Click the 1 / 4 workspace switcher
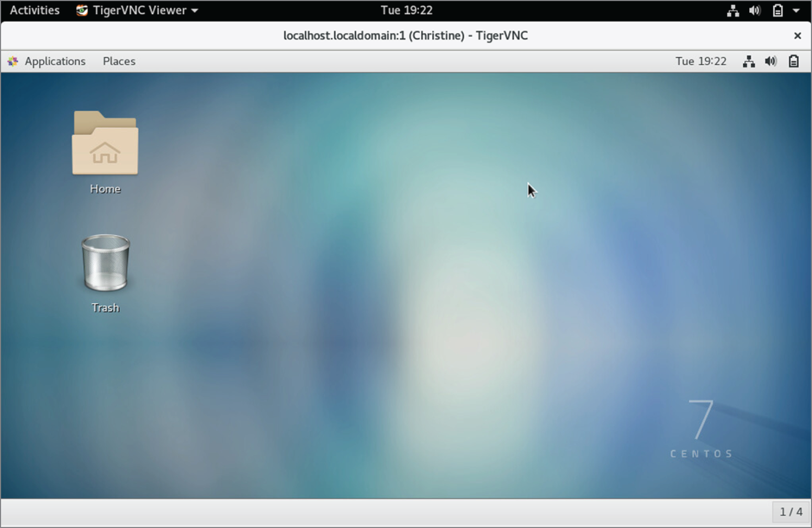812x528 pixels. [x=791, y=512]
